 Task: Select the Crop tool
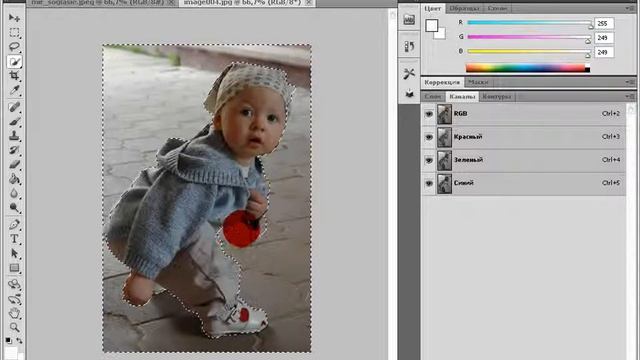pyautogui.click(x=14, y=76)
